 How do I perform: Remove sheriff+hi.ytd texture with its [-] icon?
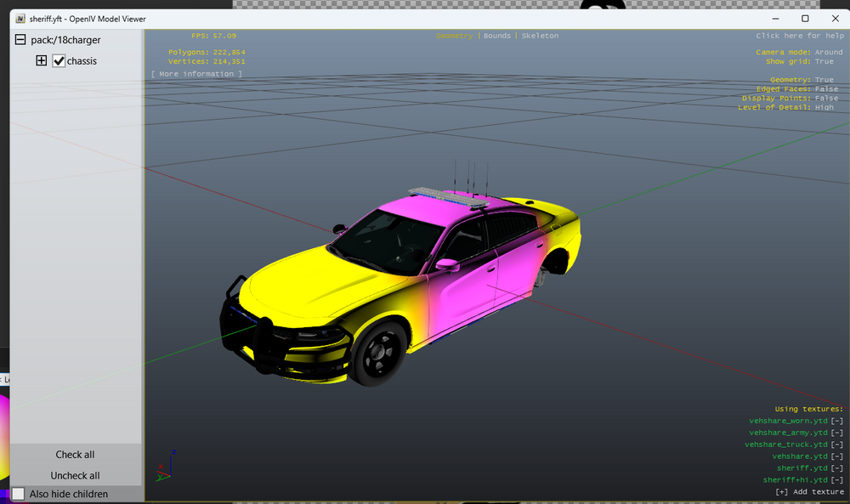point(837,480)
